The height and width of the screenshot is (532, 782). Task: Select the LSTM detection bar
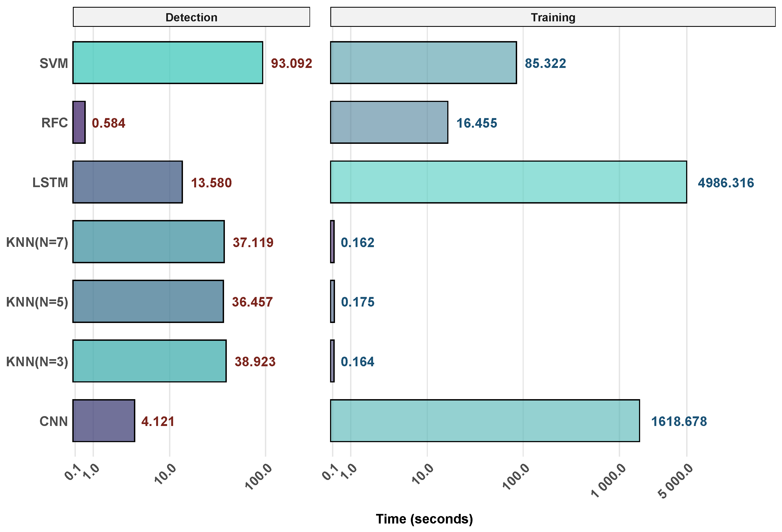click(128, 182)
